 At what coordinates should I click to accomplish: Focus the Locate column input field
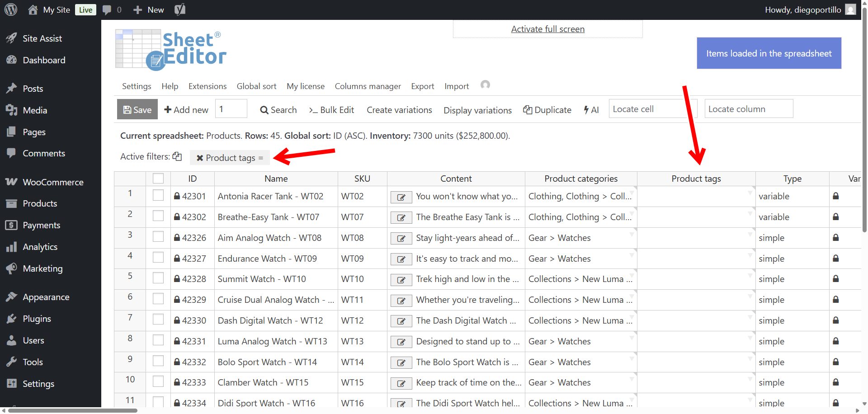tap(748, 109)
